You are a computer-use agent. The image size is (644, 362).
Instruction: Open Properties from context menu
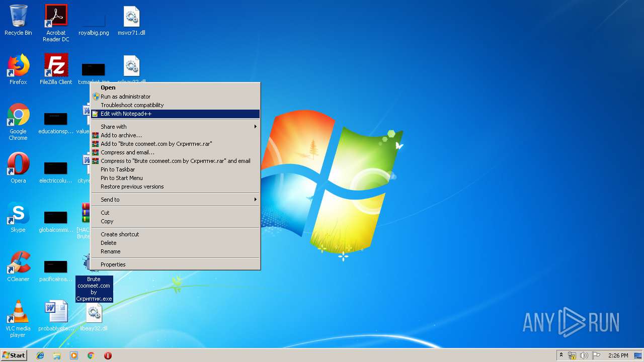(x=175, y=264)
